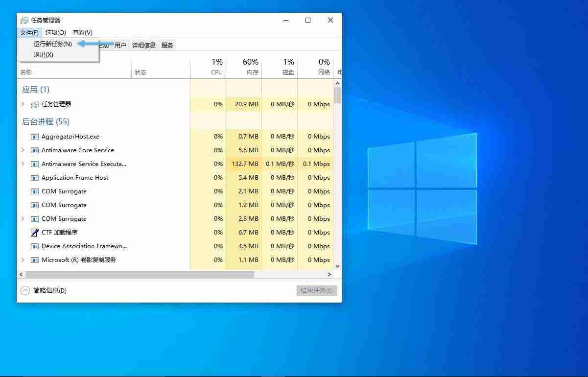This screenshot has height=377, width=588.
Task: Expand the 任务管理器 application entry
Action: click(x=22, y=104)
